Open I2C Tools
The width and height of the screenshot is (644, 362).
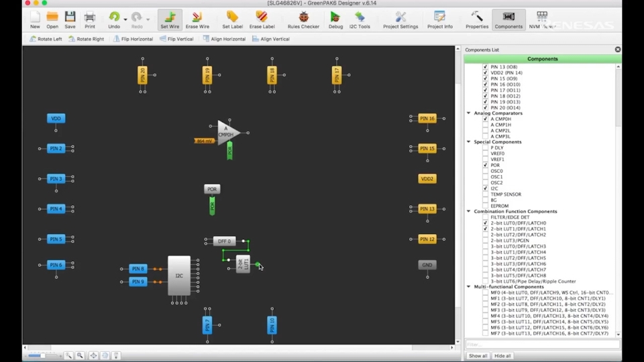pos(360,19)
